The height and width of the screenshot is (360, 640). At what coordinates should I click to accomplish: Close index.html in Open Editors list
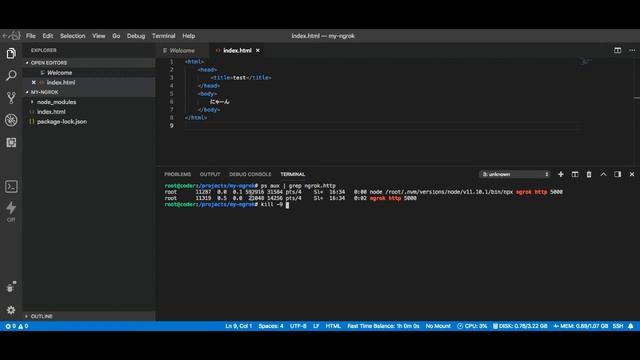33,82
